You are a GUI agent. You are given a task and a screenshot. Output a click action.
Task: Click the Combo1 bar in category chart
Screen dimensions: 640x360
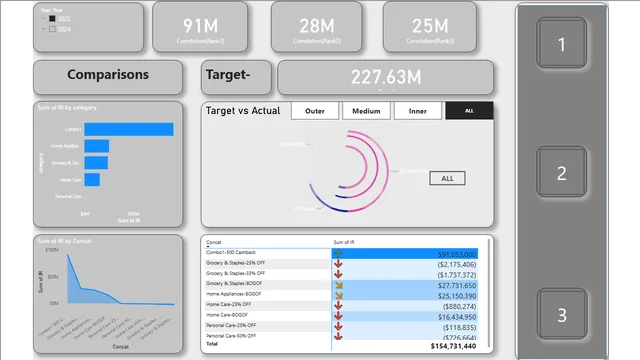(129, 129)
